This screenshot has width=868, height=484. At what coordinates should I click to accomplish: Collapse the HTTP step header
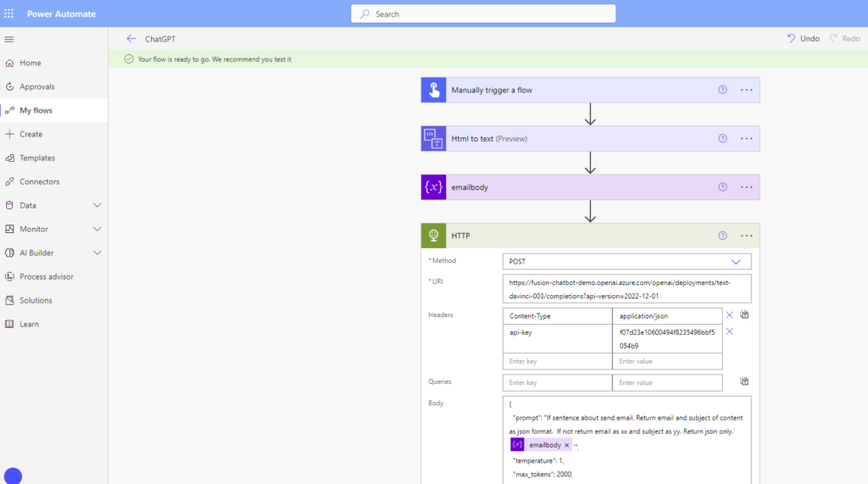(590, 236)
